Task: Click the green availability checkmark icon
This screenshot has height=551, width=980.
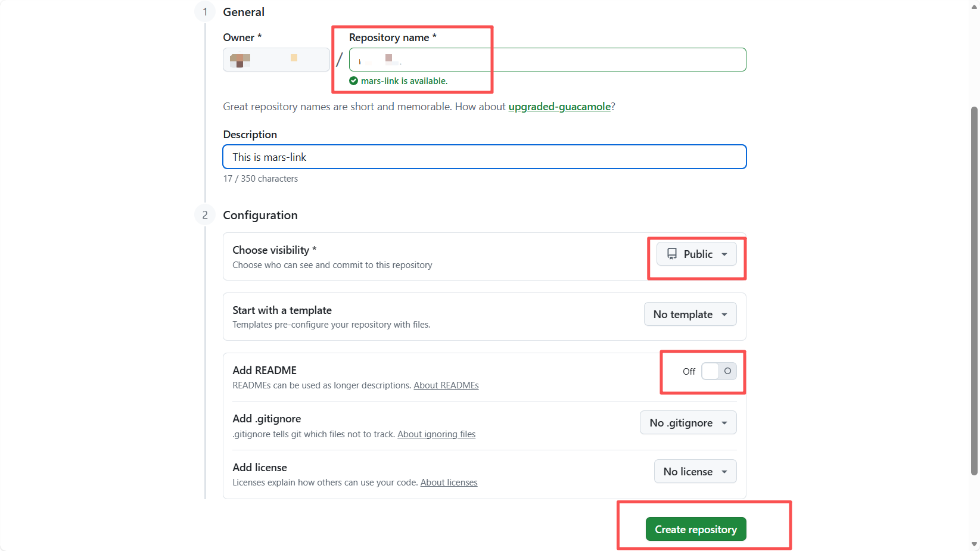Action: click(353, 81)
